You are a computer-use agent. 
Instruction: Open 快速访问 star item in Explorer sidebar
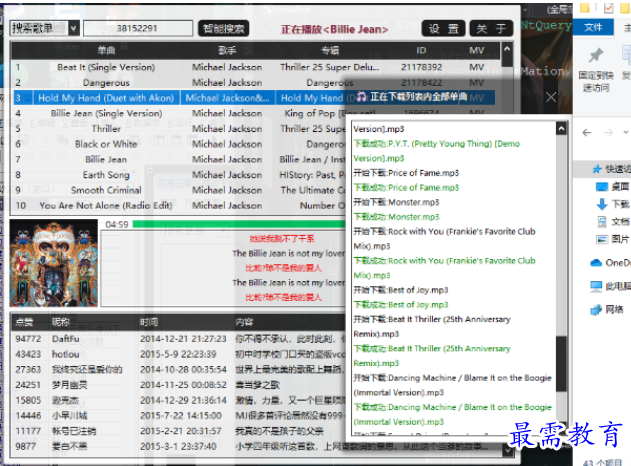click(611, 169)
